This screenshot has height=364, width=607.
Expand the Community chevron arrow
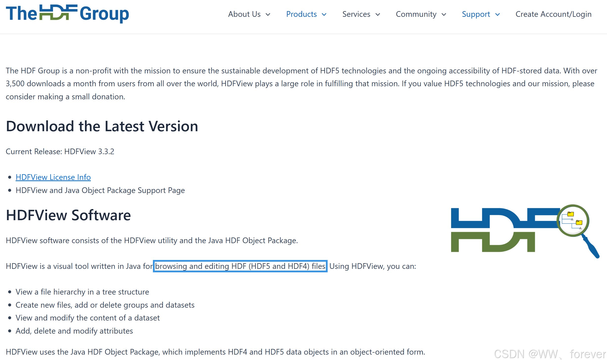[x=444, y=15]
